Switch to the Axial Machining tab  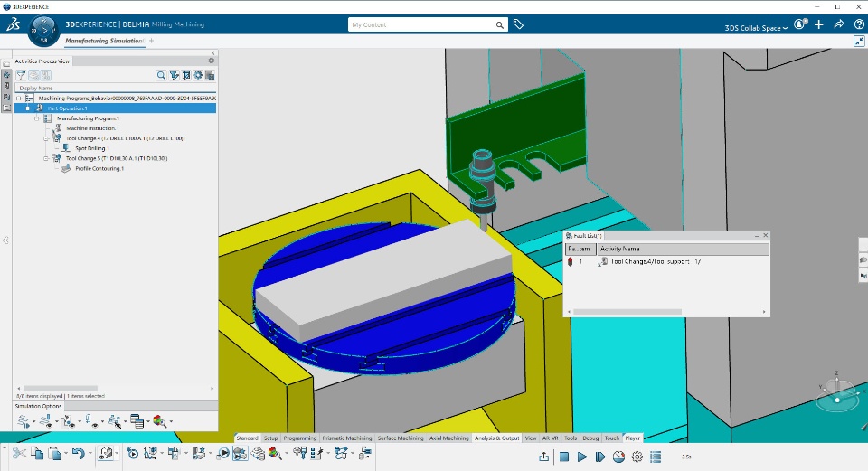tap(449, 438)
